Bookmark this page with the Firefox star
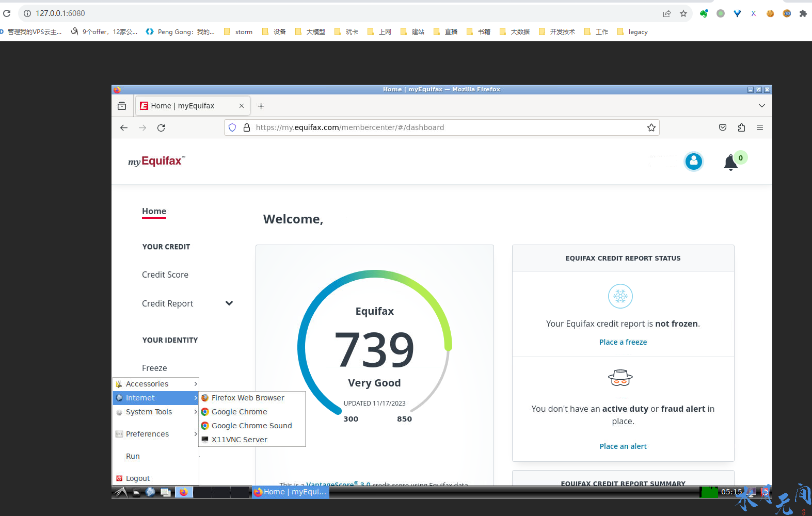Screen dimensions: 812x516 [x=651, y=127]
